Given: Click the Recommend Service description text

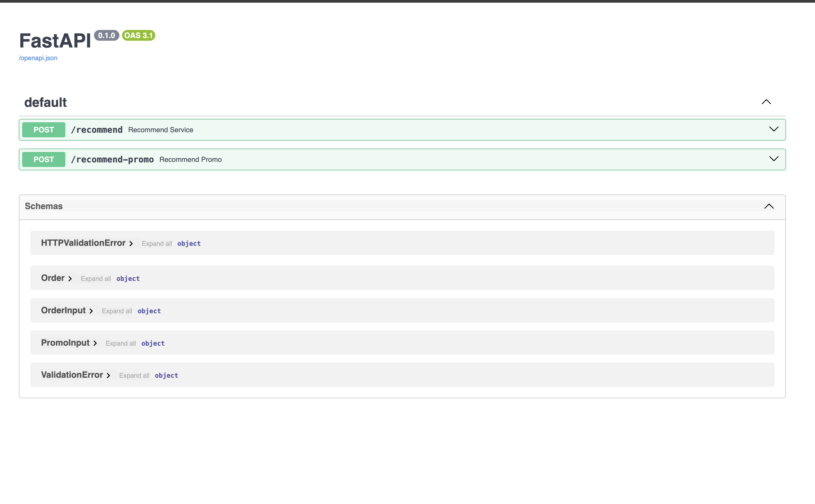Looking at the screenshot, I should [x=161, y=130].
